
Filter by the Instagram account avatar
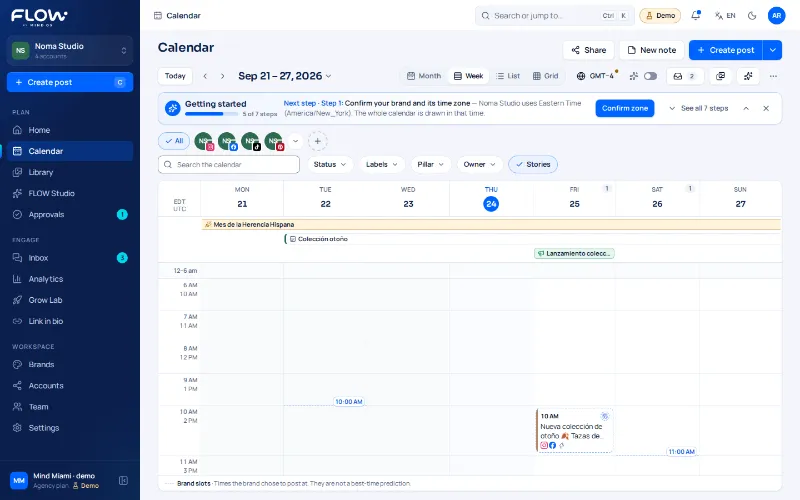tap(204, 141)
